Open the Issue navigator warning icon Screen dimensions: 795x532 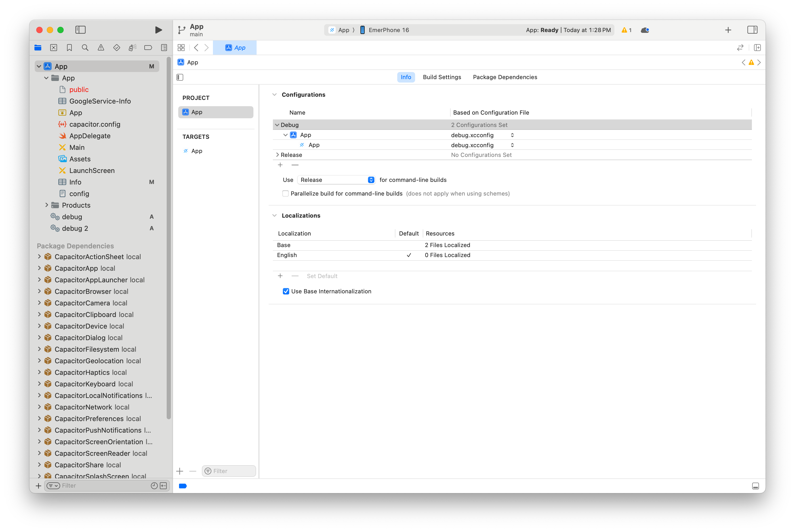point(101,48)
